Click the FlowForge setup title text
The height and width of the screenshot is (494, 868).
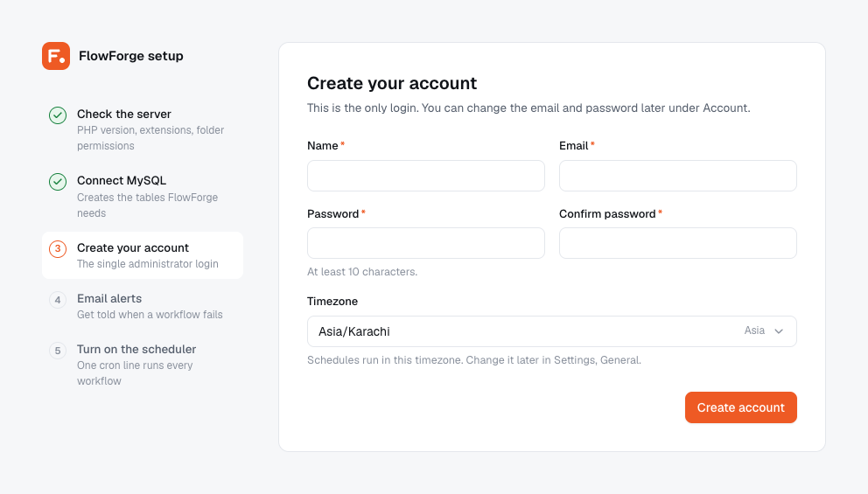(x=130, y=56)
